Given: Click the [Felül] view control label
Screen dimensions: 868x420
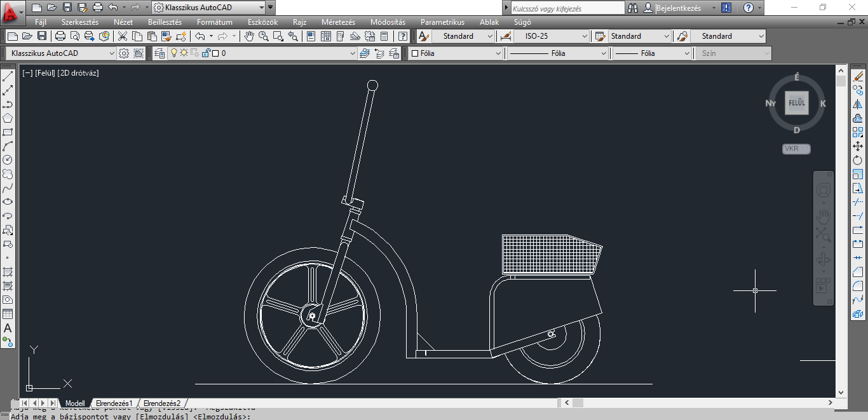Looking at the screenshot, I should tap(44, 73).
